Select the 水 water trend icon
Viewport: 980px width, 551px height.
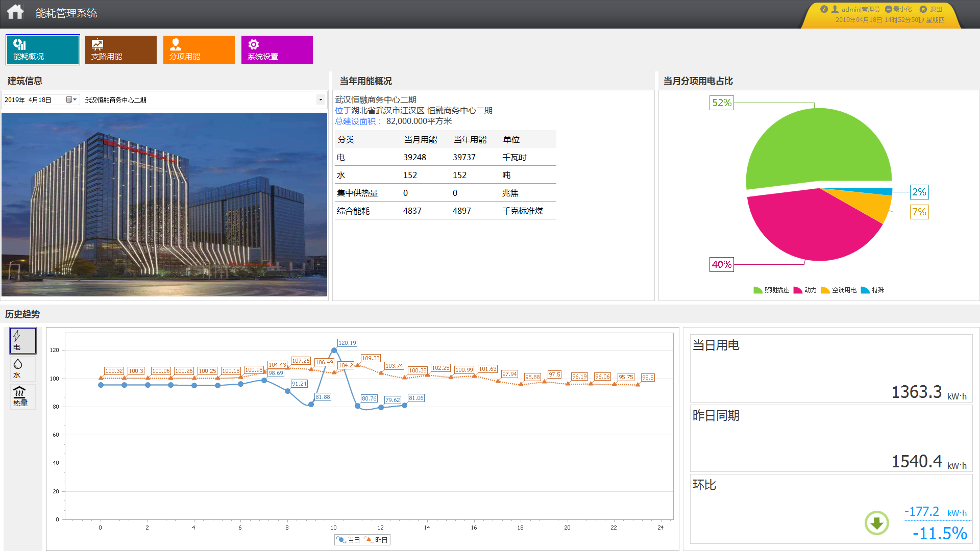22,368
